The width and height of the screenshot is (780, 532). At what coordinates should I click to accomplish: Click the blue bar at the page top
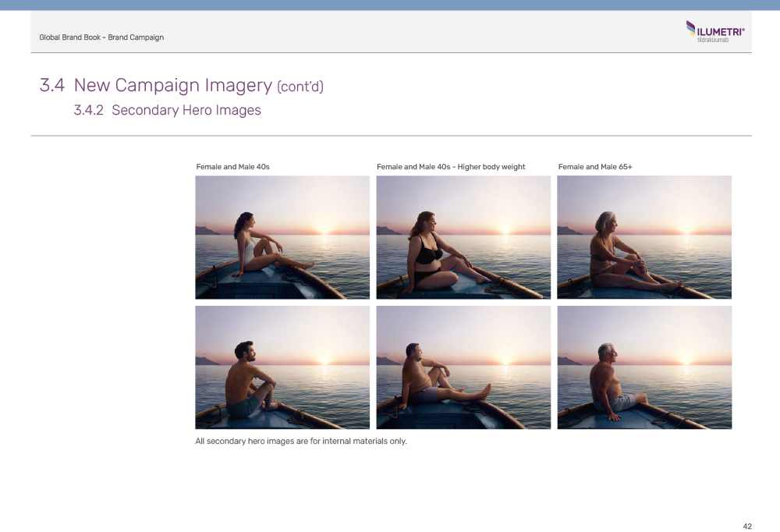(x=390, y=5)
